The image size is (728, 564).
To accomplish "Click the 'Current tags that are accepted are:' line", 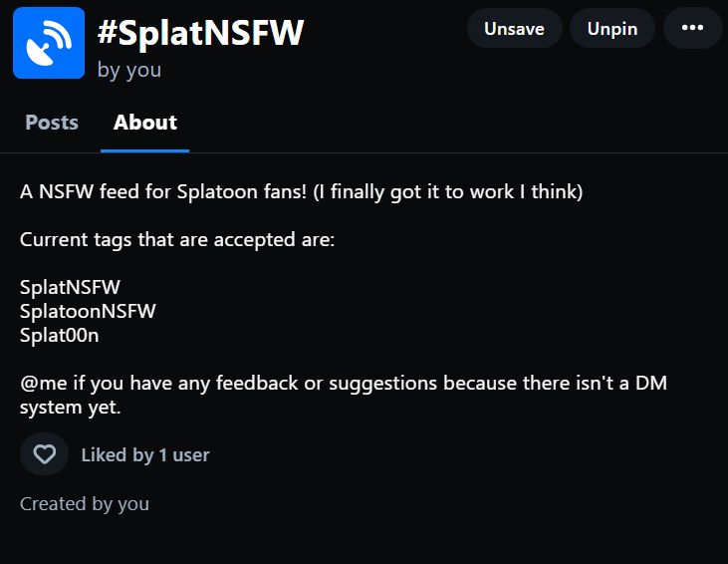I will [177, 240].
